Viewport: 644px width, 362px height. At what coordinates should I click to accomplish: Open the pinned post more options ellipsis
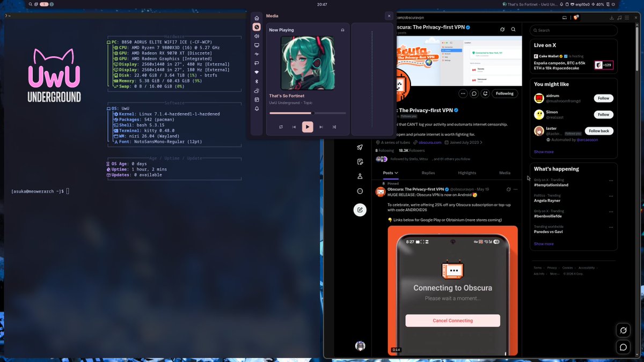[516, 189]
